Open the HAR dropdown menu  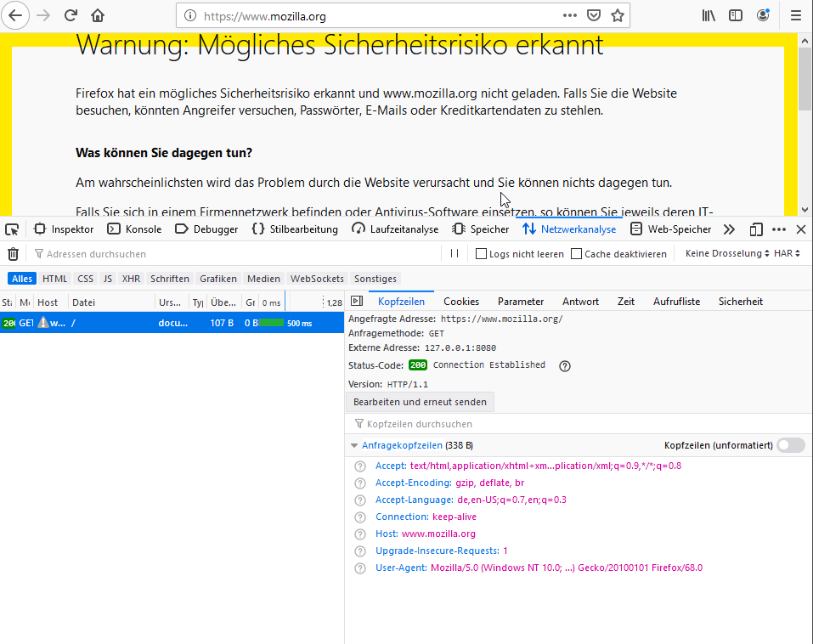(x=787, y=253)
